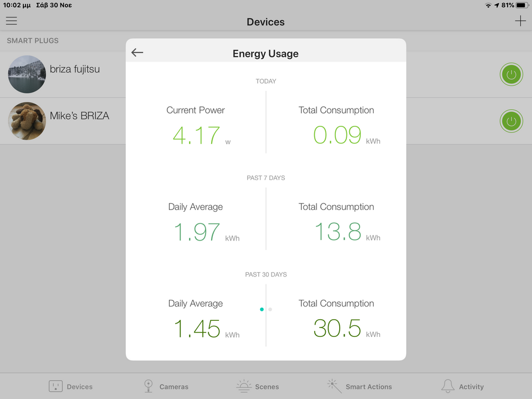Tap the SMART PLUGS section header

[33, 40]
